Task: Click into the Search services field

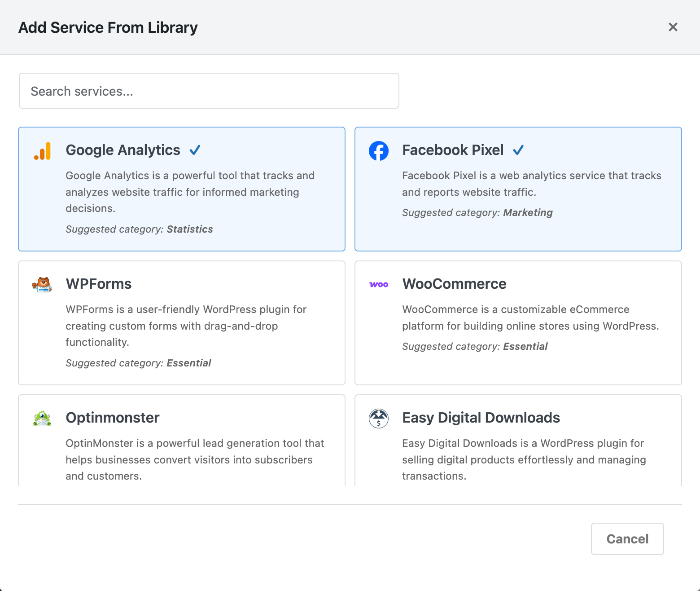Action: click(x=209, y=91)
